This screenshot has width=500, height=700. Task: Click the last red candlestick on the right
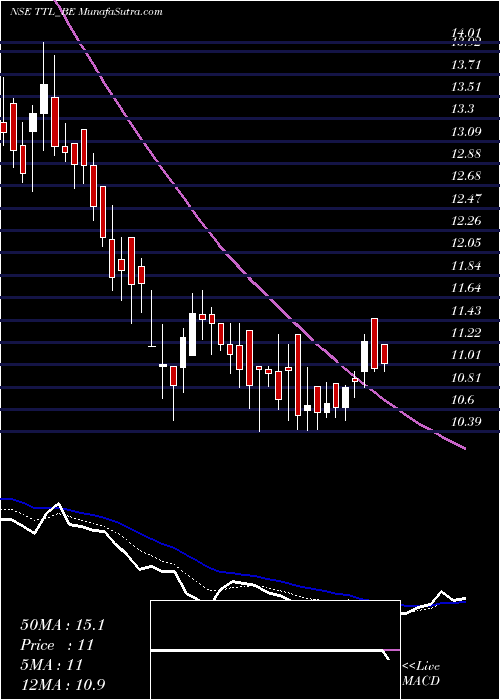[x=384, y=354]
